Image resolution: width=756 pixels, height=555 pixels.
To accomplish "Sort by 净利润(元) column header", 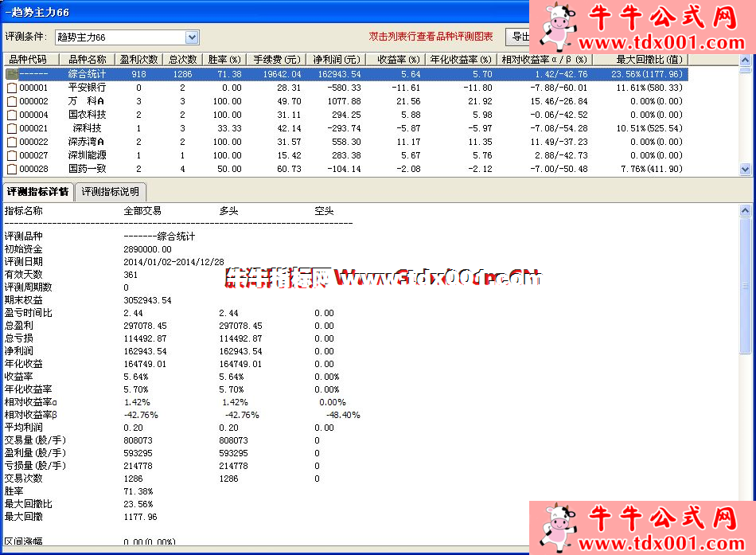I will [336, 60].
